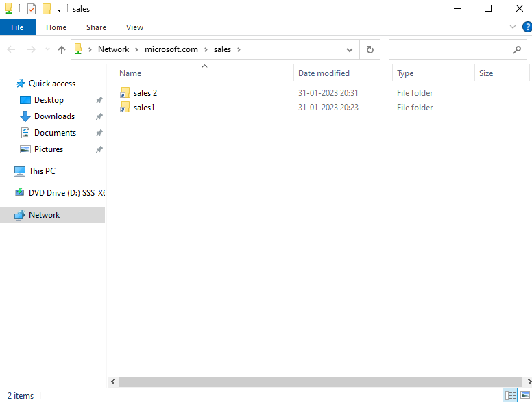Select the sales 2 folder name

[x=145, y=93]
